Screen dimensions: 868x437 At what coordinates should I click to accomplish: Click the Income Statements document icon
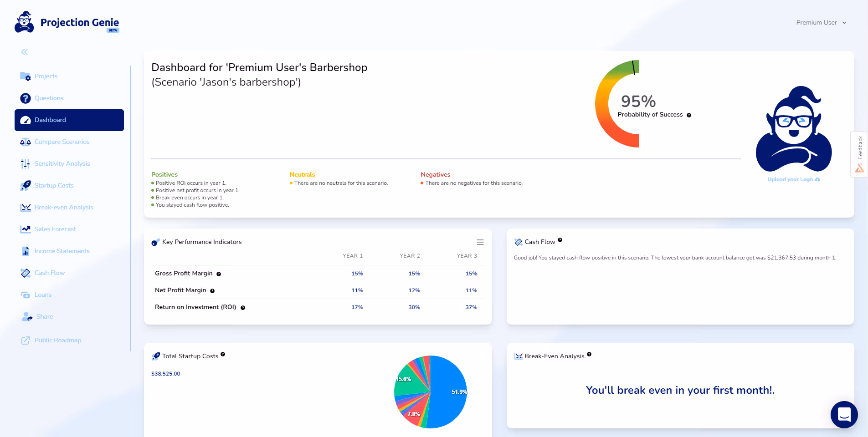tap(26, 251)
